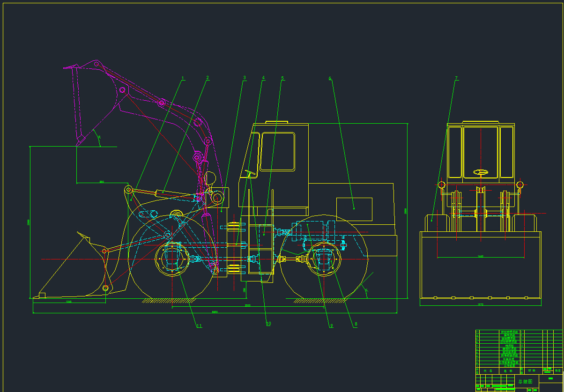Select the 5880 overall length dimension

pyautogui.click(x=215, y=312)
